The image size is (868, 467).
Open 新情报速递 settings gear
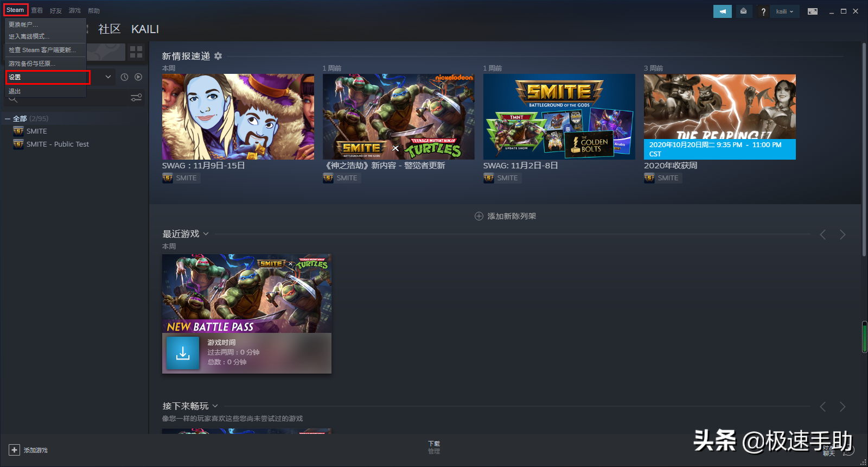[x=218, y=56]
